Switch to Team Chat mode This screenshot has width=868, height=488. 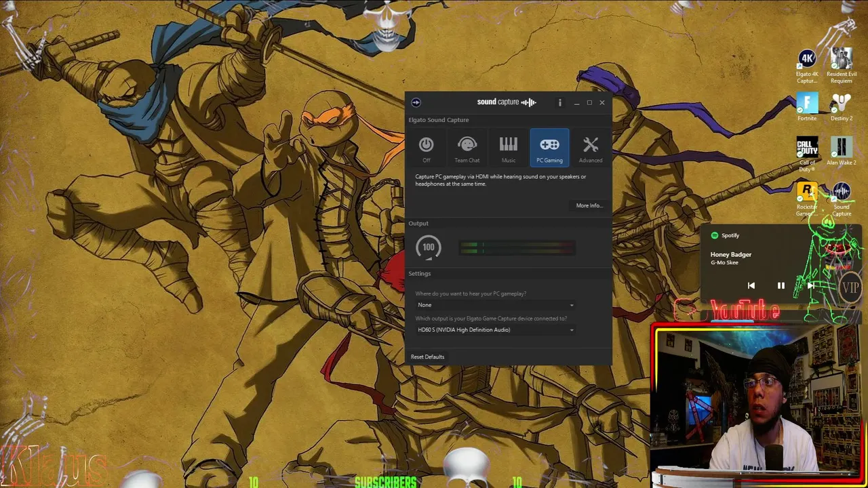[467, 148]
